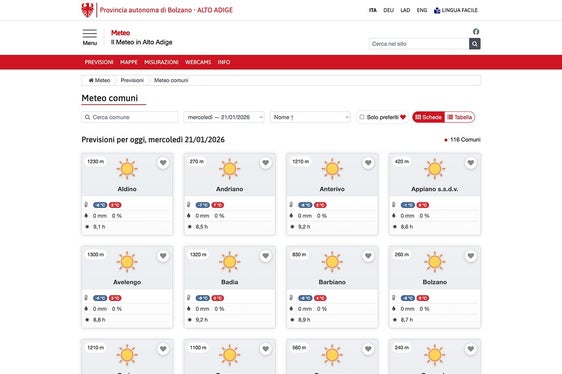Switch site language to ITA
This screenshot has height=374, width=562.
pyautogui.click(x=373, y=10)
